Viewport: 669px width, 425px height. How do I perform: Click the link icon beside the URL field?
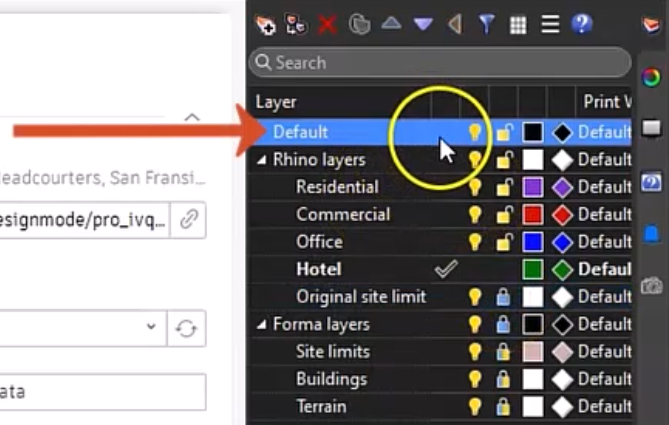(x=188, y=220)
